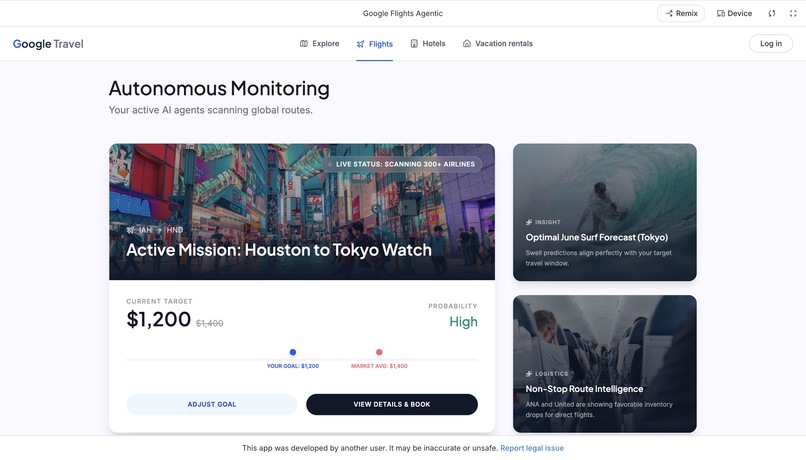The image size is (806, 460).
Task: Open Vacation rentals tab
Action: tap(498, 44)
